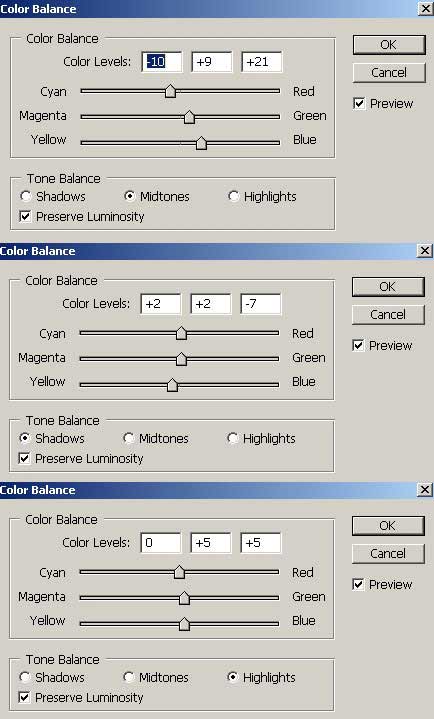The width and height of the screenshot is (434, 719).
Task: Click the color level field showing -10
Action: 161,61
